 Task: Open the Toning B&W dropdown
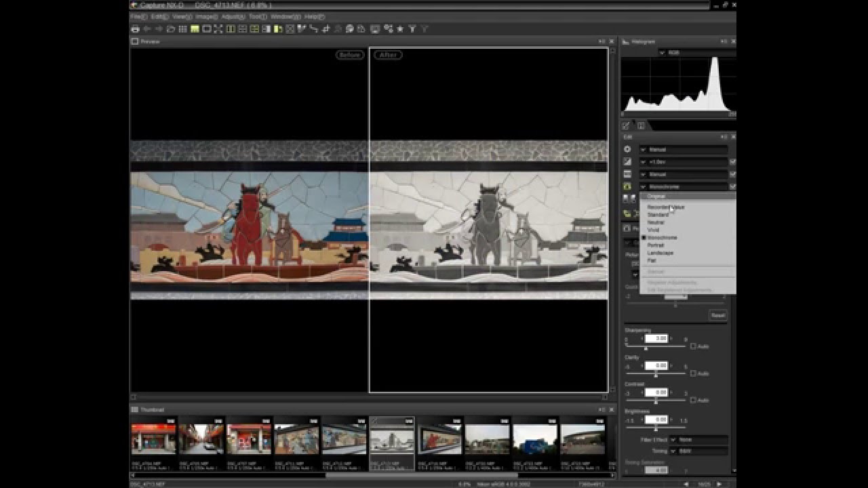698,451
